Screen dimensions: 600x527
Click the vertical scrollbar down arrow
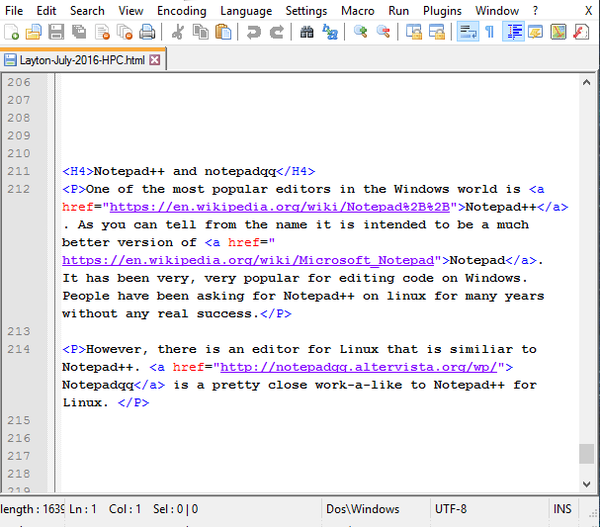[586, 484]
